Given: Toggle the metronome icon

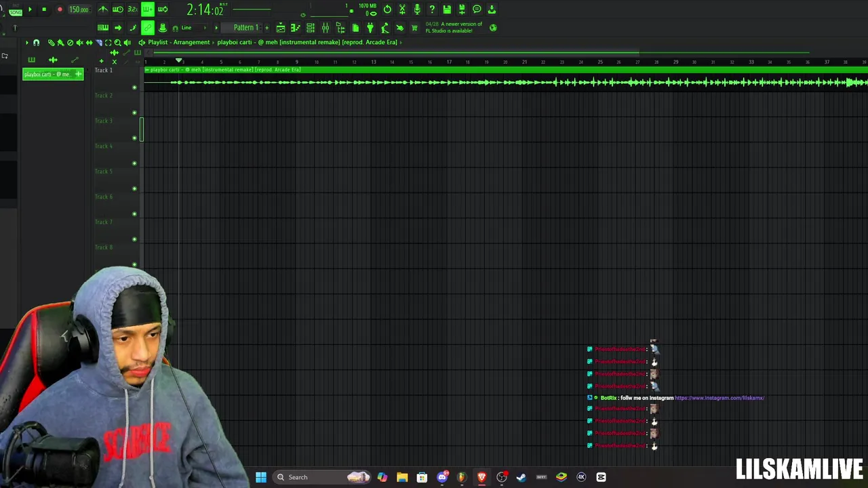Looking at the screenshot, I should coord(103,9).
